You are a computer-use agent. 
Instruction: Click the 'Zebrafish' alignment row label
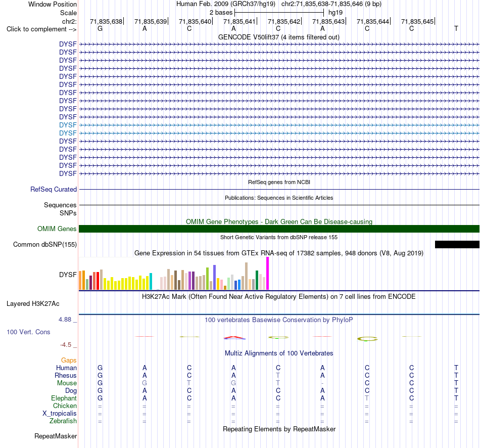pos(63,421)
